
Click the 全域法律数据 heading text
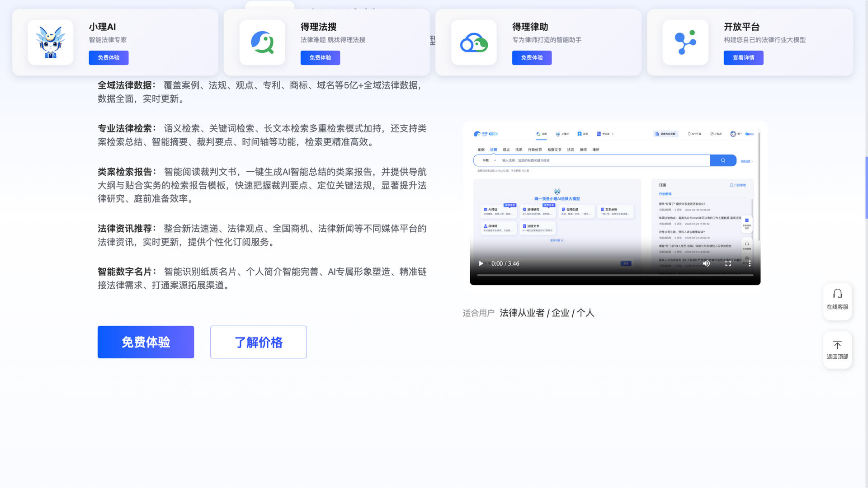127,85
